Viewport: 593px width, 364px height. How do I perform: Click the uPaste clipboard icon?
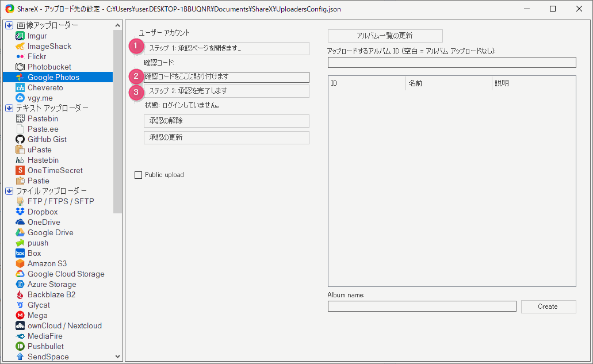pos(20,150)
